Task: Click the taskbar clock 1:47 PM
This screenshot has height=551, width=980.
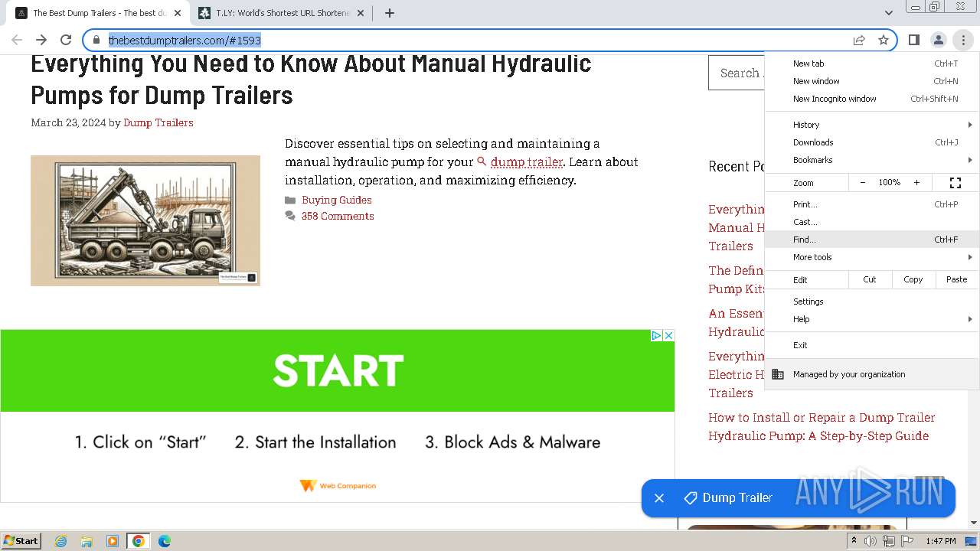Action: click(x=941, y=541)
